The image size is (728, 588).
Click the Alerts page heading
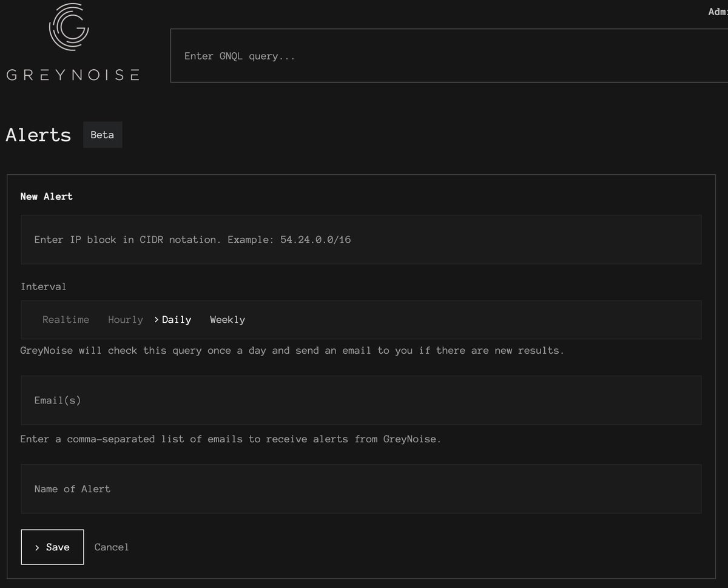pos(38,135)
